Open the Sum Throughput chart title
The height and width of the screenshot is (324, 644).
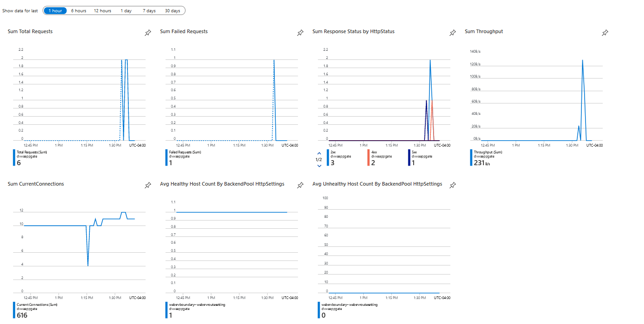pyautogui.click(x=483, y=31)
